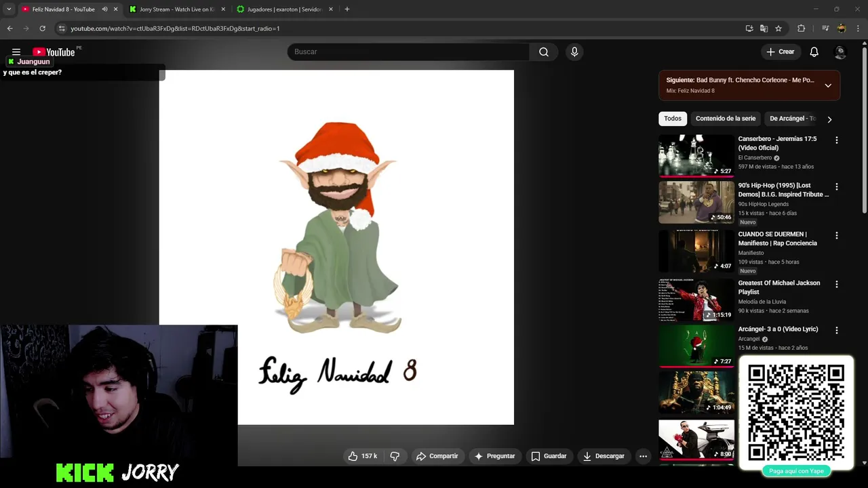Open options for 90's Hip-Hop video

coord(836,186)
